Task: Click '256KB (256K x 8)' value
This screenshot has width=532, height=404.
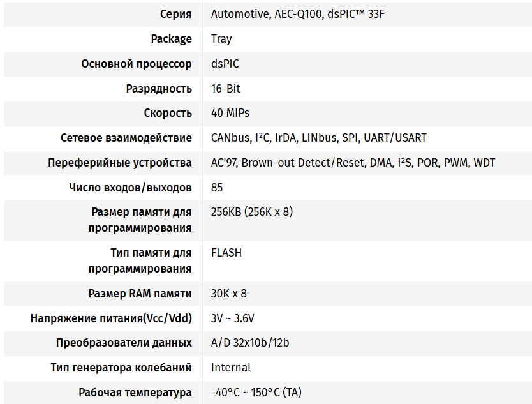Action: click(252, 212)
